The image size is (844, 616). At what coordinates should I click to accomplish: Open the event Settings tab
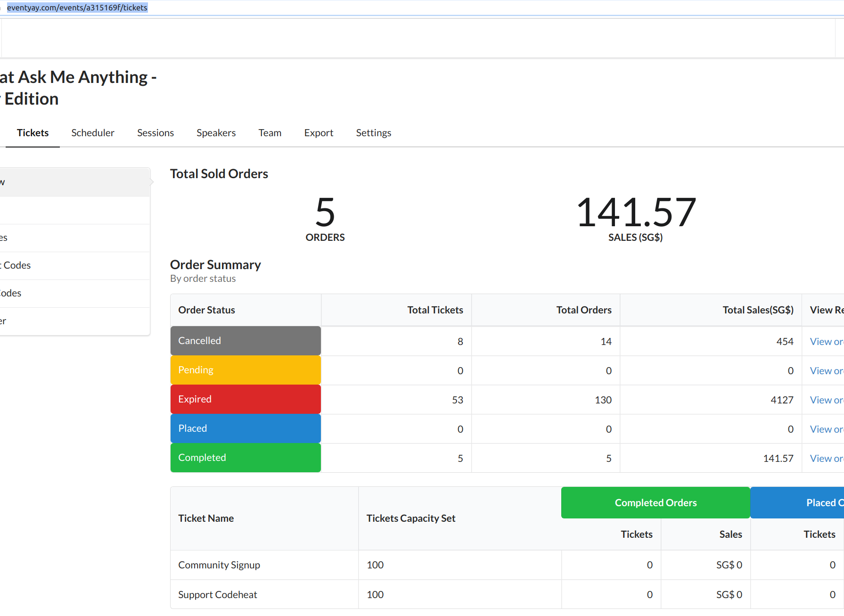click(x=374, y=133)
